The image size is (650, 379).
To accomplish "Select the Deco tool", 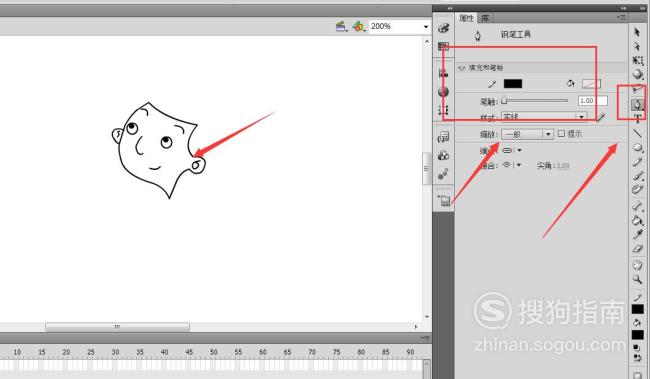I will click(x=638, y=190).
